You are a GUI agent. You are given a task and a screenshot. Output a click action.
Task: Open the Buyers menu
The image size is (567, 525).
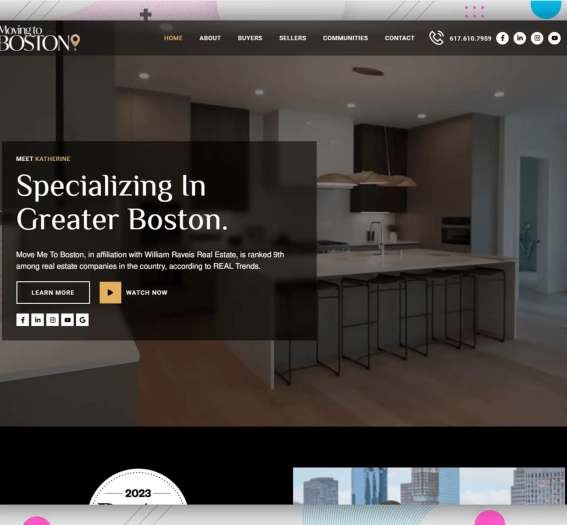[250, 38]
